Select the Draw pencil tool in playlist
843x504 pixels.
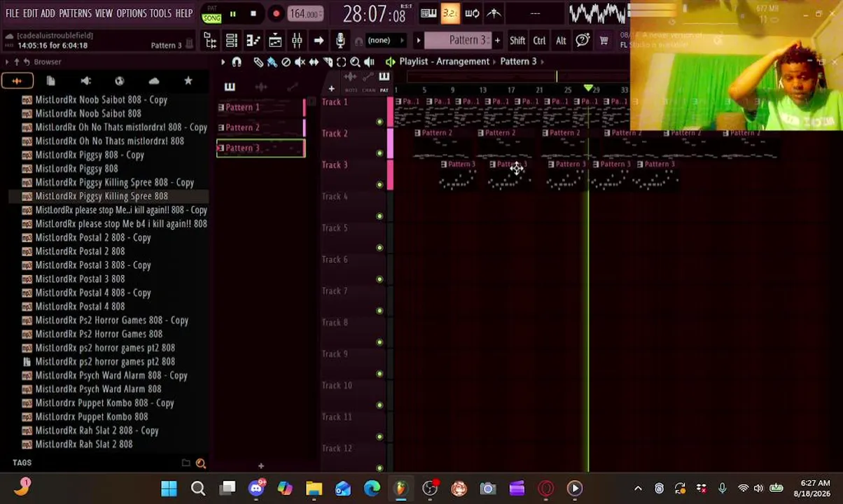[x=258, y=62]
